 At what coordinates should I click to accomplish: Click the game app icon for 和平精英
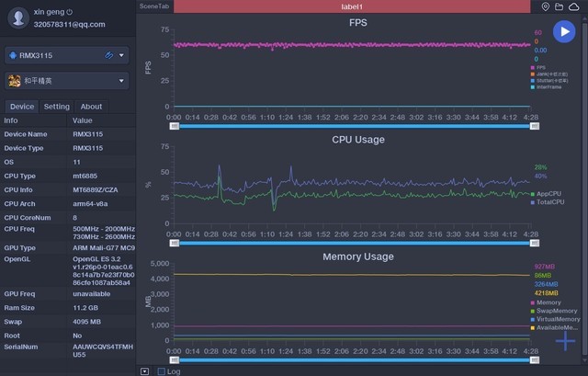click(x=14, y=81)
